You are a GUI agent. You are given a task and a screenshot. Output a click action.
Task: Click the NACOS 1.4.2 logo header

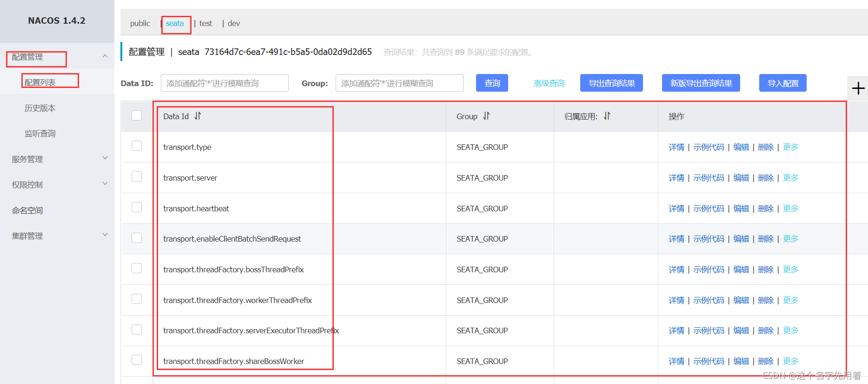(x=57, y=20)
